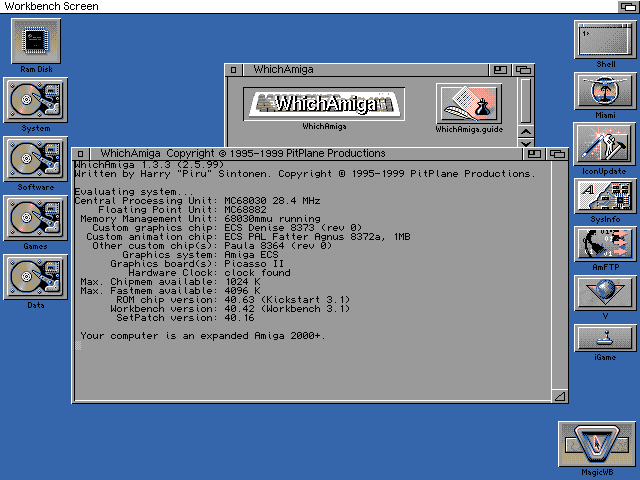
Task: Close the WhichAmiga output console window
Action: (81, 154)
